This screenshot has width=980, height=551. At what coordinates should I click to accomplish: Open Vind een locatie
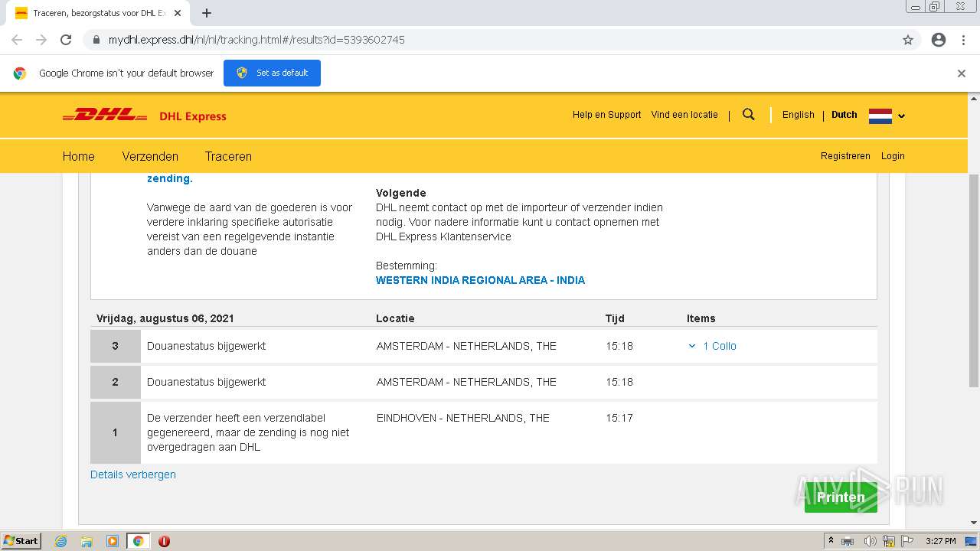pos(684,115)
